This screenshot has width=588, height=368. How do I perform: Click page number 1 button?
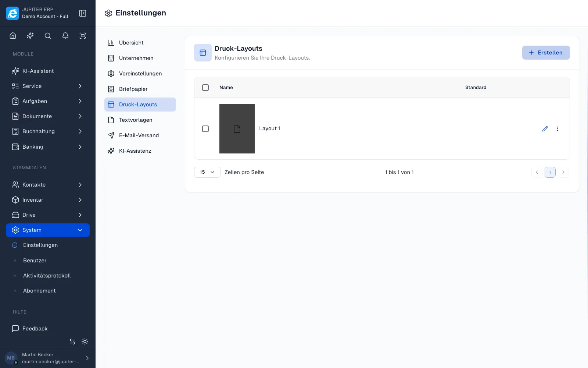[550, 172]
